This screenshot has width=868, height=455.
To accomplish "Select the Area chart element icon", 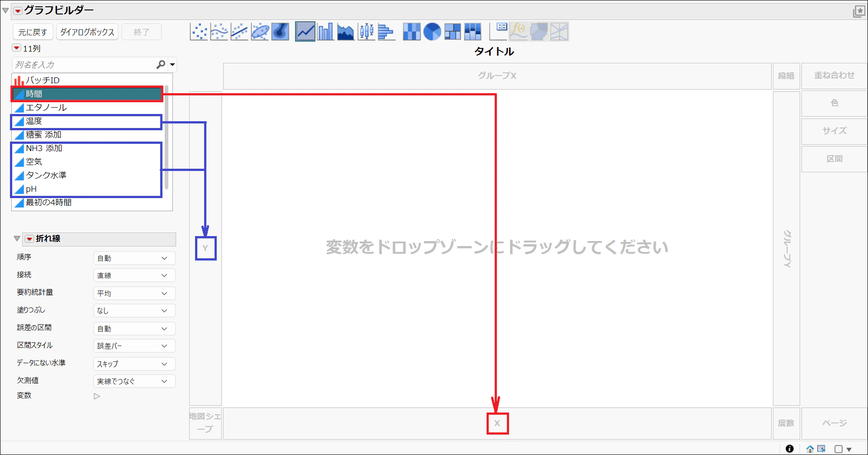I will pyautogui.click(x=346, y=32).
